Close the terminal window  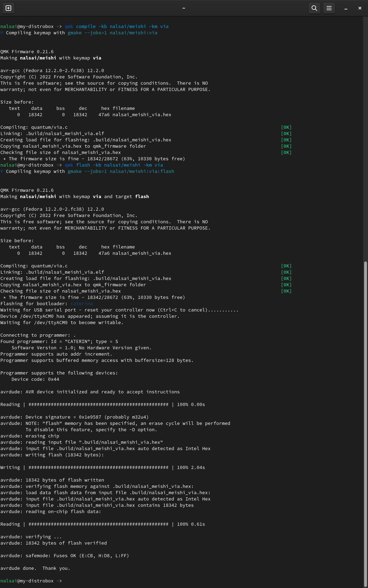point(360,8)
